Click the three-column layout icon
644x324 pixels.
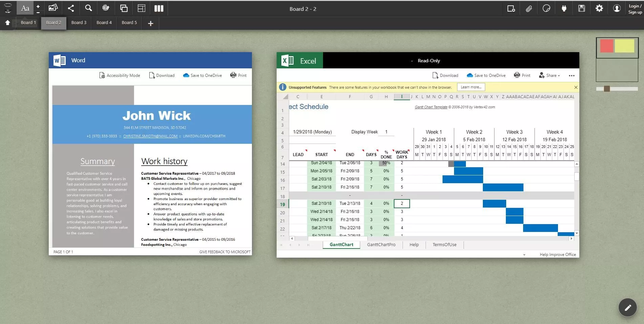tap(159, 8)
